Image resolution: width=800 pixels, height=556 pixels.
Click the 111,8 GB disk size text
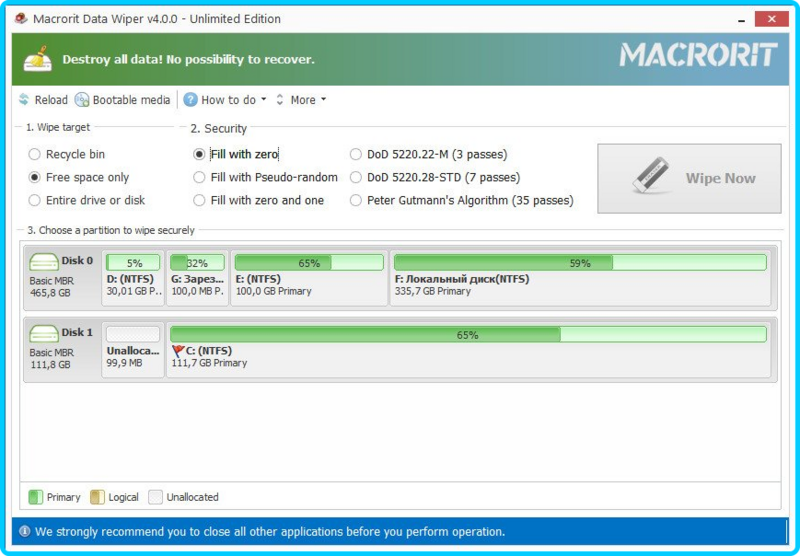tap(51, 365)
